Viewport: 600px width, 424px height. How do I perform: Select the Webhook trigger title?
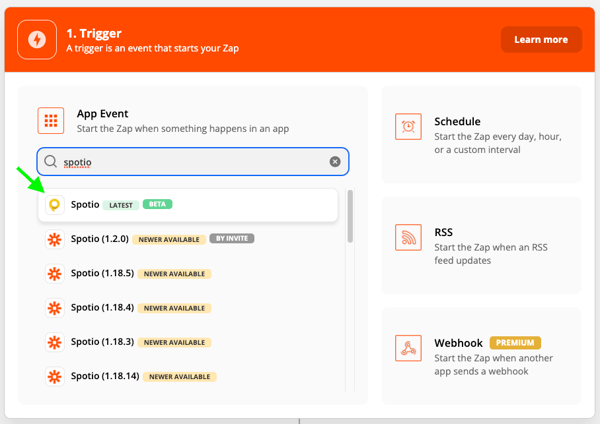coord(458,343)
